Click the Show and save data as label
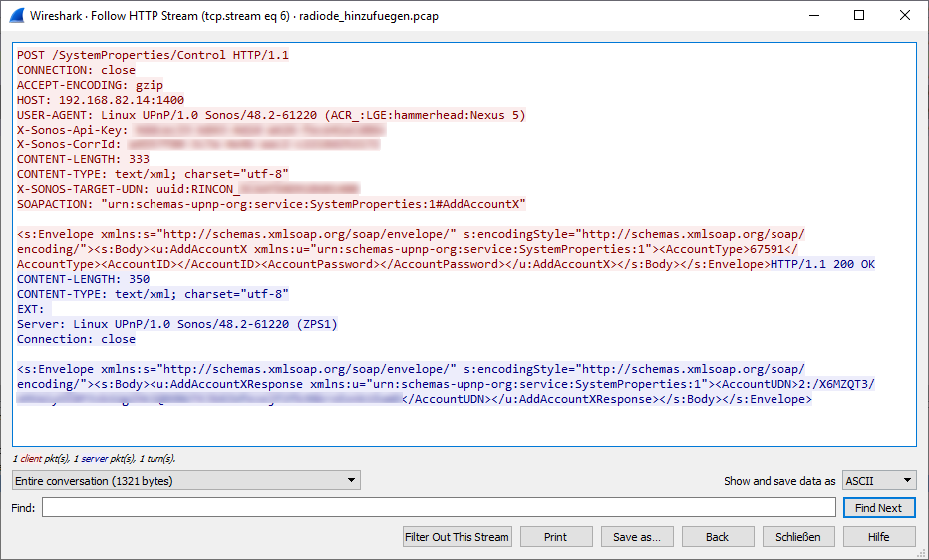Screen dimensions: 929x560 779,481
